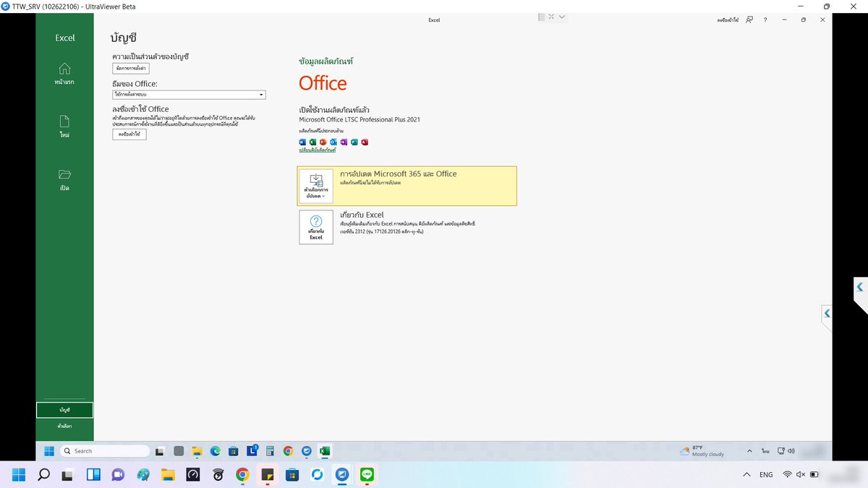Open Calculator on remote taskbar

point(270,451)
